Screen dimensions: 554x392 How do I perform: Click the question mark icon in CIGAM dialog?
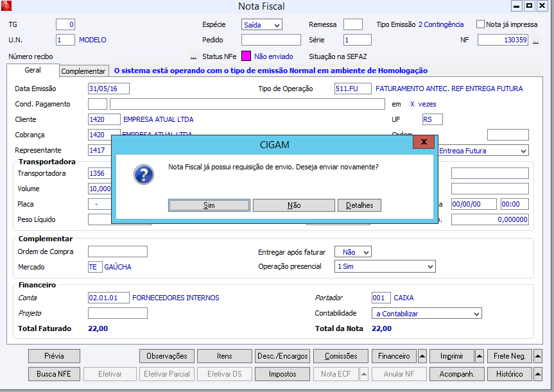(143, 175)
